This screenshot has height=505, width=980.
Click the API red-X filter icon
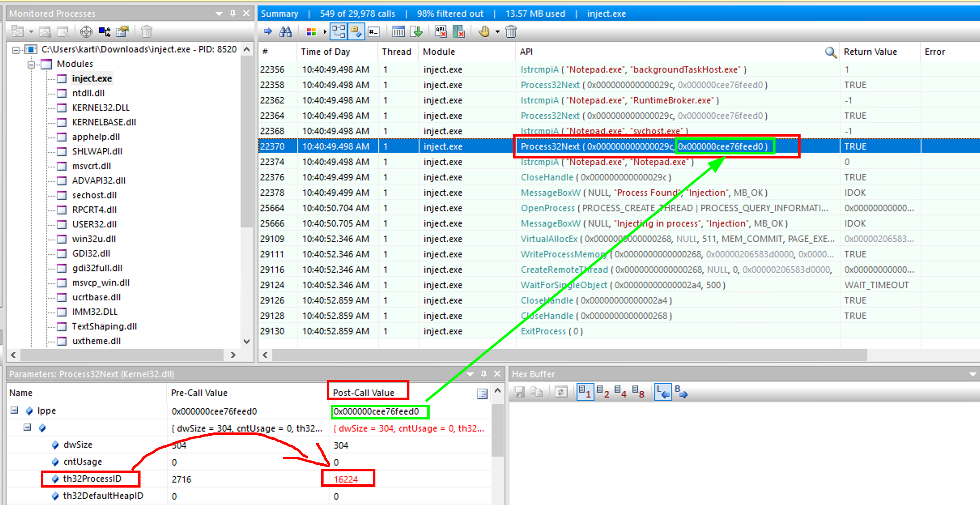[x=441, y=32]
